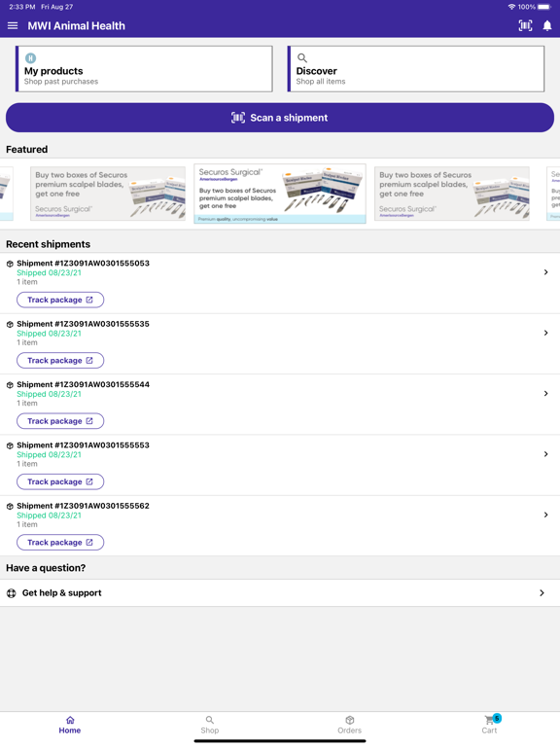Open the right Securos scalpel blades promo banner
The image size is (560, 747).
[x=452, y=194]
